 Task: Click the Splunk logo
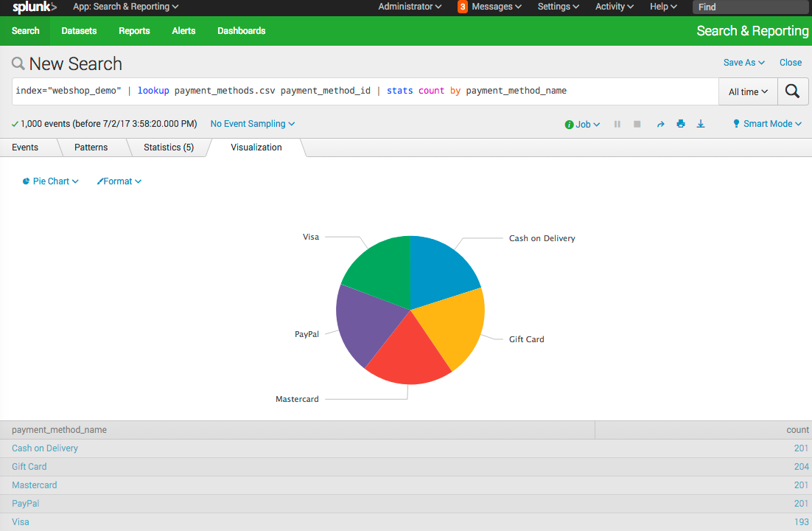point(34,7)
